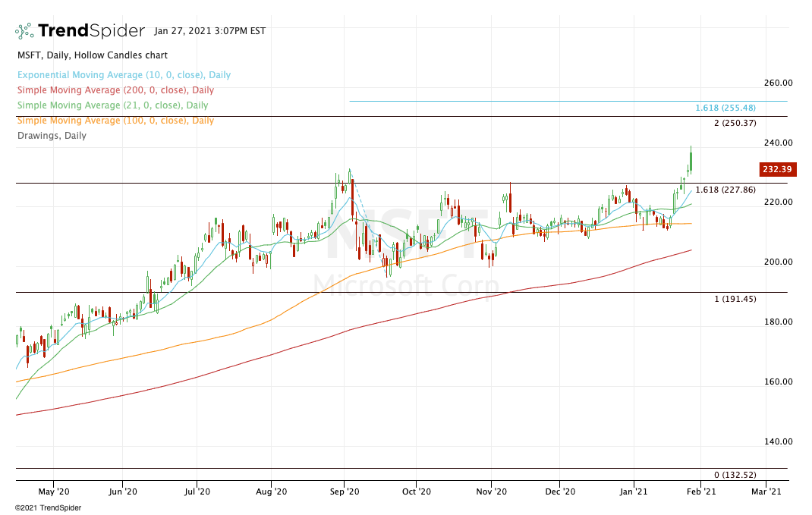812x515 pixels.
Task: Click the timestamp Jan 27, 2021 3:07PM EST
Action: (209, 31)
